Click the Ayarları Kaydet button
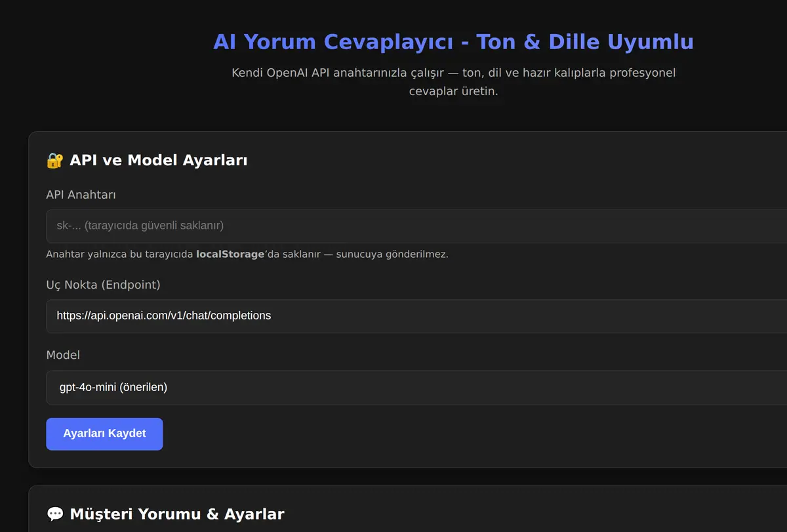 coord(104,434)
